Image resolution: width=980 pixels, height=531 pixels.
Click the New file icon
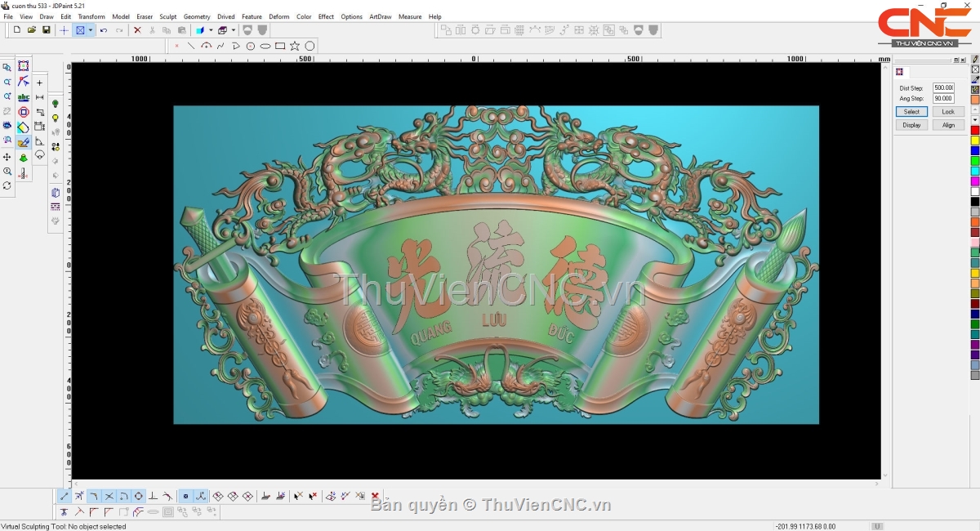17,30
